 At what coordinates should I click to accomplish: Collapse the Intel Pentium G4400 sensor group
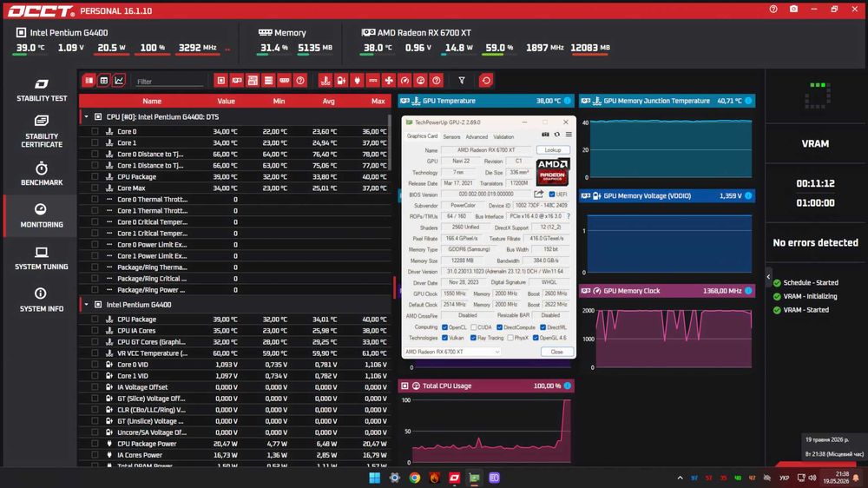86,305
